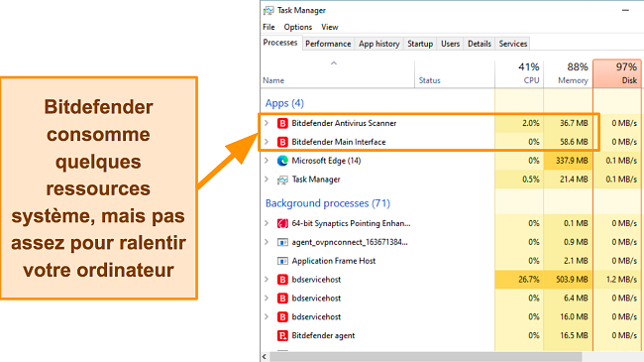Click the 0.5% CPU value
This screenshot has width=644, height=362.
pyautogui.click(x=531, y=180)
